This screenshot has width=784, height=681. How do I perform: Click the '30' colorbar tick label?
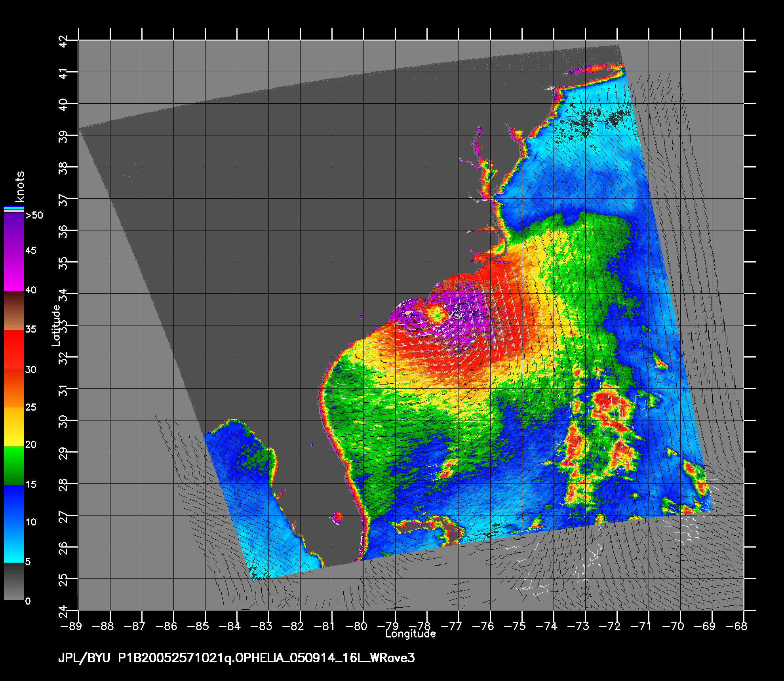point(31,369)
